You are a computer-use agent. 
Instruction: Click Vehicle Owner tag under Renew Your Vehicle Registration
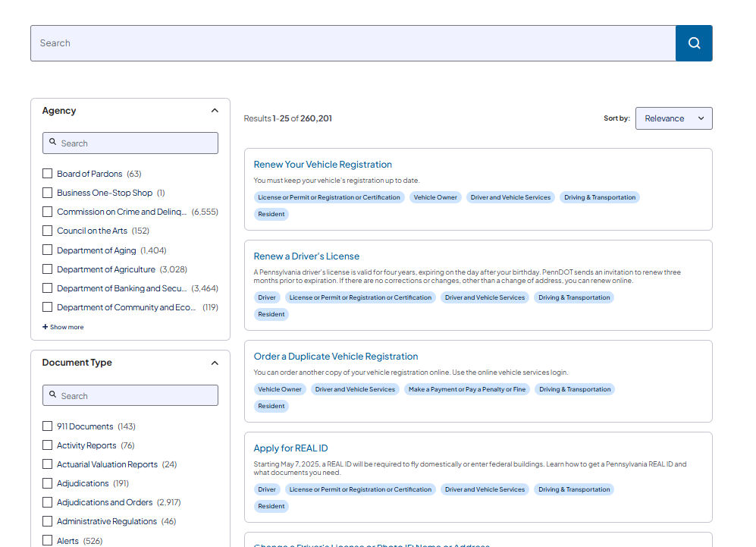435,197
